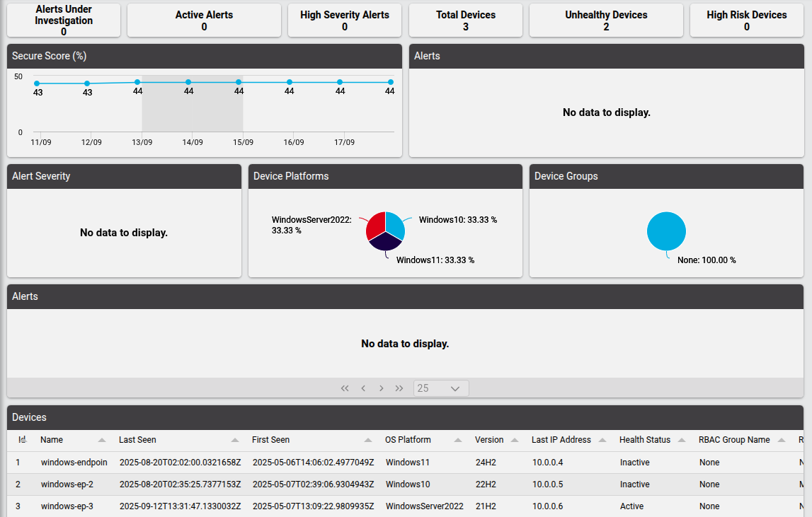This screenshot has height=517, width=812.
Task: Click the previous page chevron in Alerts pagination
Action: pyautogui.click(x=363, y=388)
